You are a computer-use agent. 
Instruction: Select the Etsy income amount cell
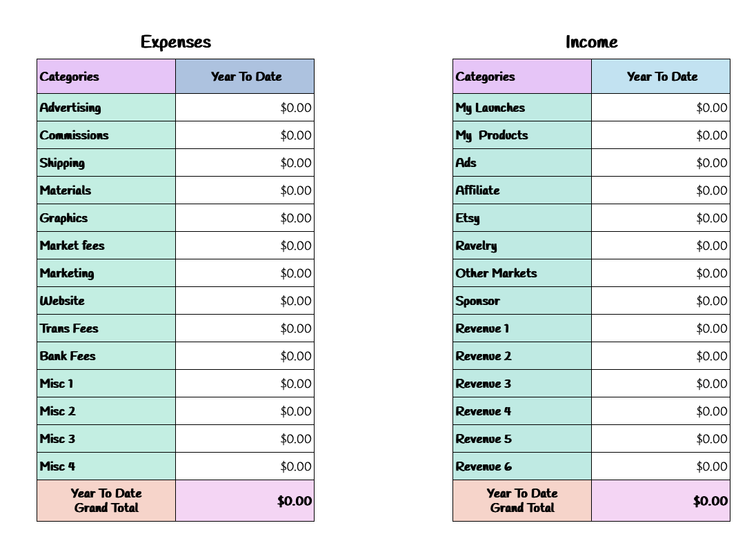coord(661,218)
